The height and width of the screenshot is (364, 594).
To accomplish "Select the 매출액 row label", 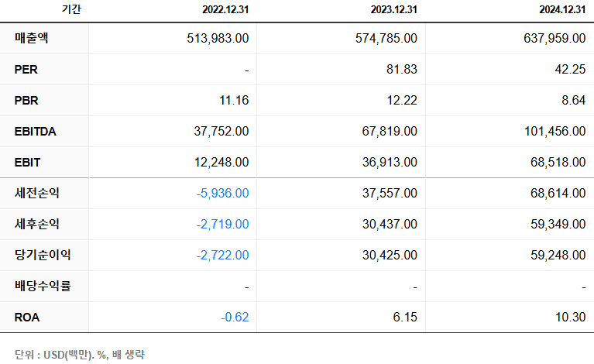I will (32, 38).
